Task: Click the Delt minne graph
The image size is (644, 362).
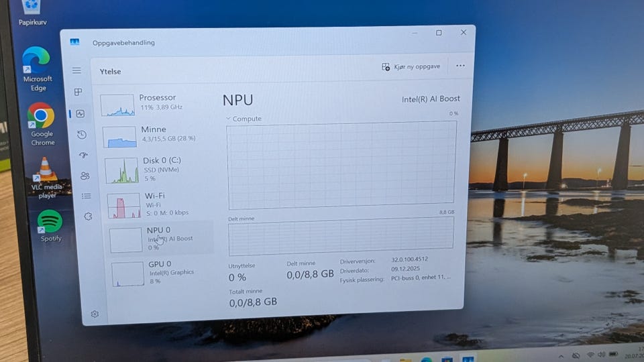Action: pyautogui.click(x=341, y=235)
